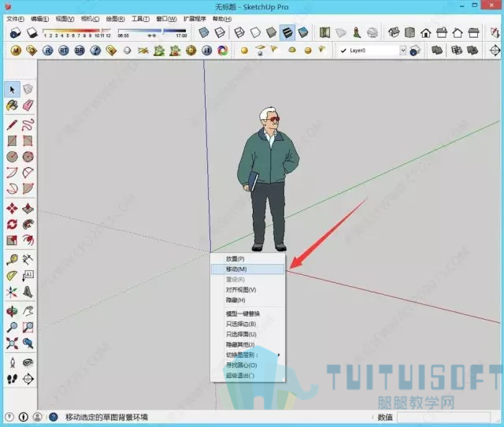Select the Rotate tool
The height and width of the screenshot is (427, 504).
[13, 224]
